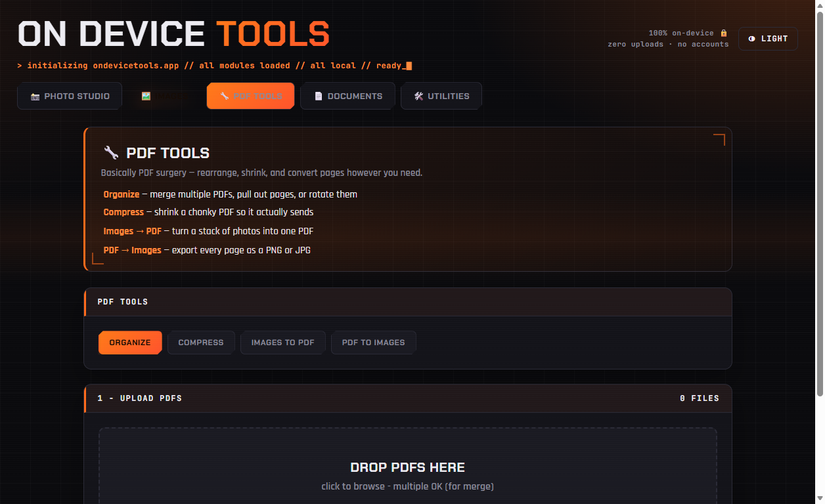Click the orange 'Compress' description text
This screenshot has width=825, height=504.
point(123,212)
